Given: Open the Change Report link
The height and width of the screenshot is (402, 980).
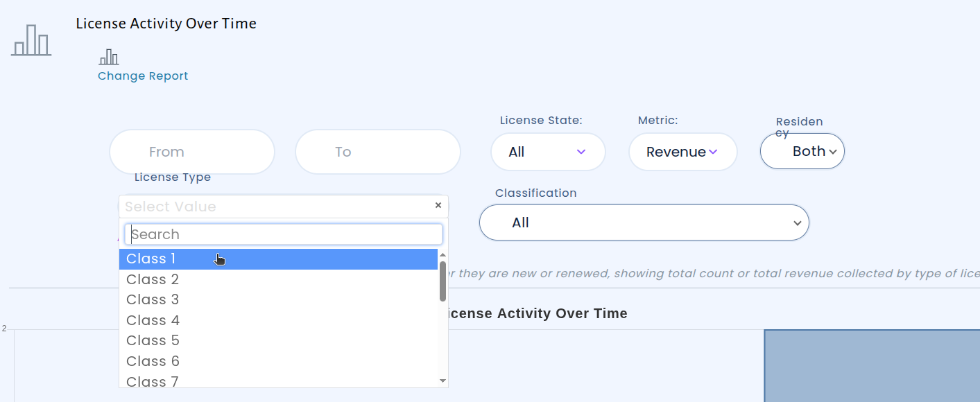Looking at the screenshot, I should click(143, 76).
